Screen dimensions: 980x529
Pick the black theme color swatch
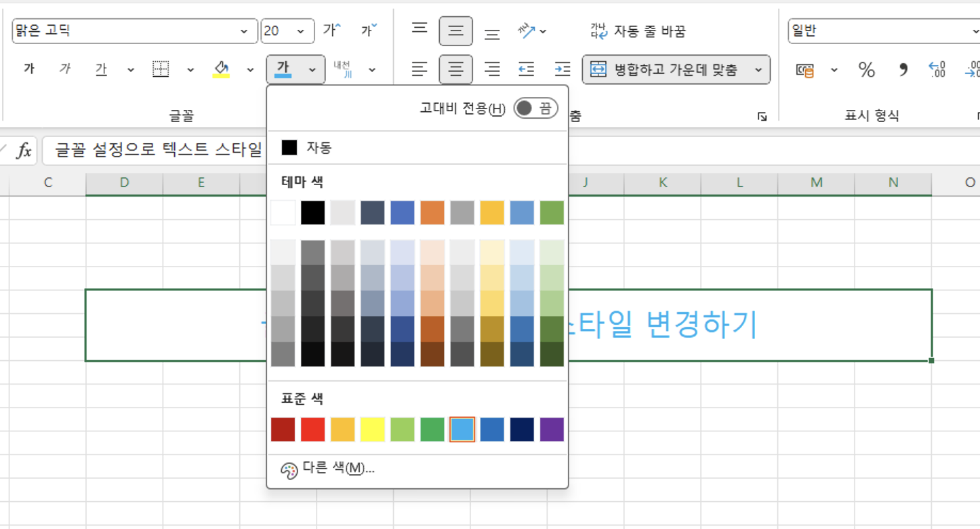tap(313, 212)
